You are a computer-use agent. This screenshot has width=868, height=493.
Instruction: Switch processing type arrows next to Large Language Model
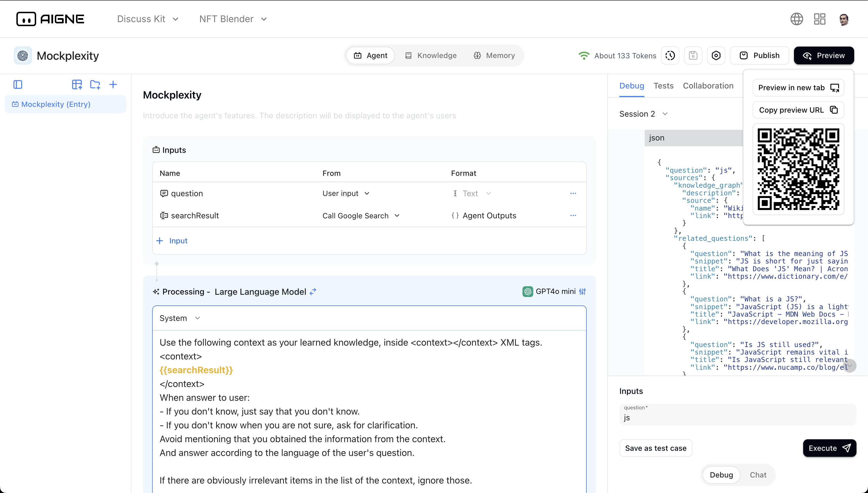(313, 292)
